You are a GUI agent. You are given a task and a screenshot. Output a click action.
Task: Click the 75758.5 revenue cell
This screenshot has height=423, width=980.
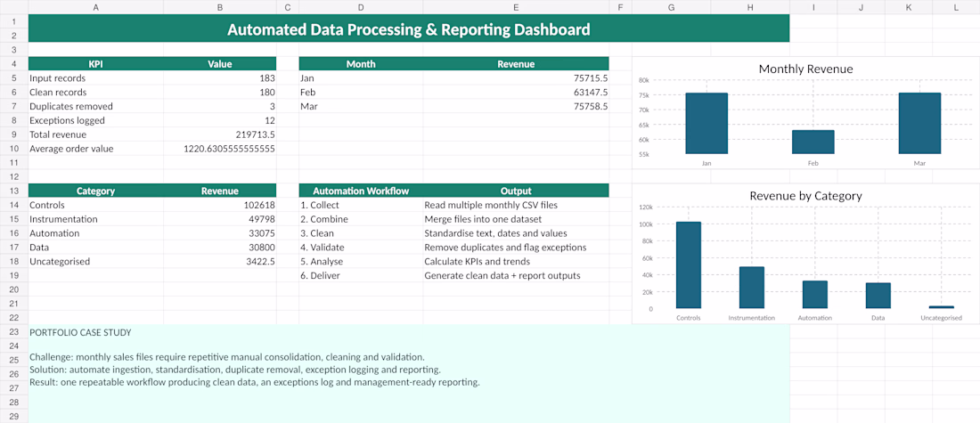(x=516, y=106)
